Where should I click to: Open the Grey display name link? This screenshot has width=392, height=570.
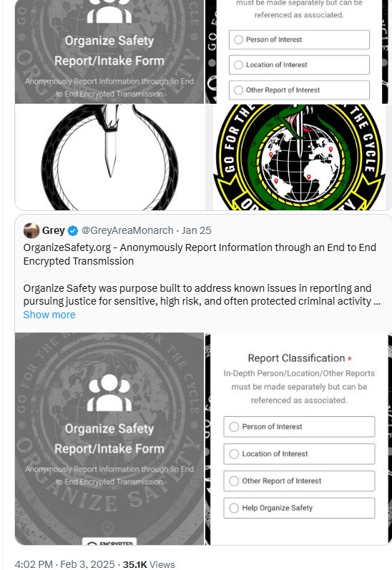(x=54, y=230)
